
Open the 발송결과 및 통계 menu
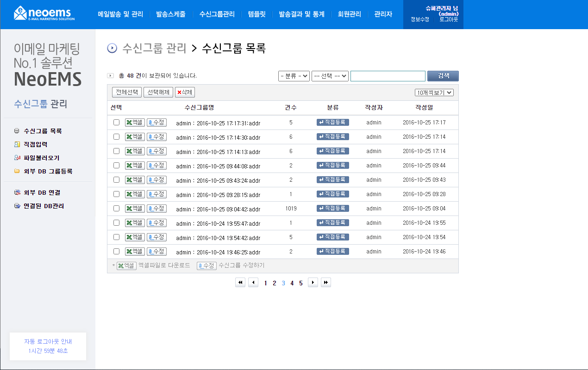click(x=301, y=14)
